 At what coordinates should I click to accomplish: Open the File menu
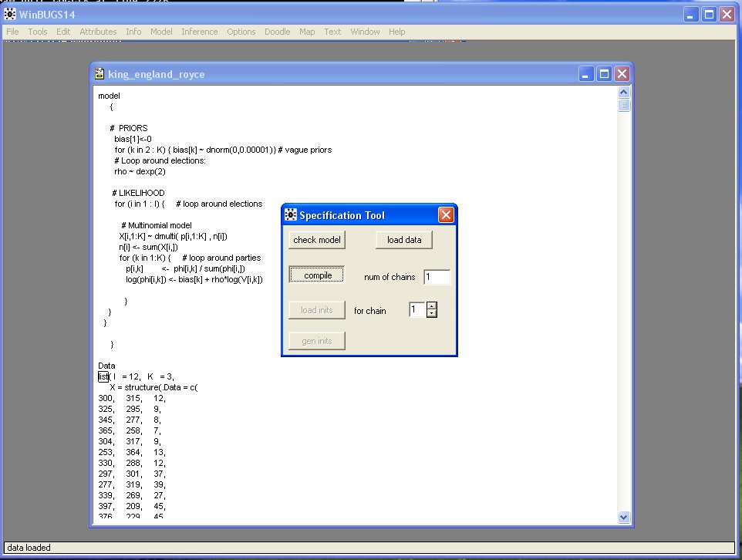pos(12,32)
